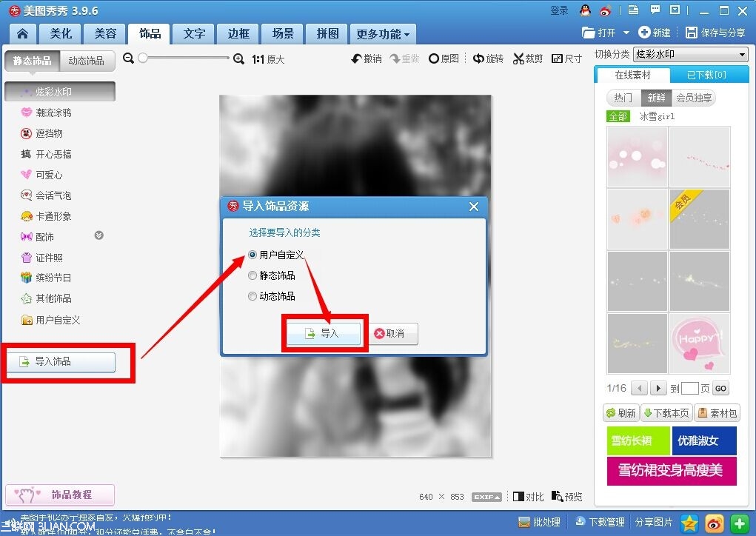Go to the next materials page arrow
Screen dimensions: 756x536
pyautogui.click(x=658, y=388)
